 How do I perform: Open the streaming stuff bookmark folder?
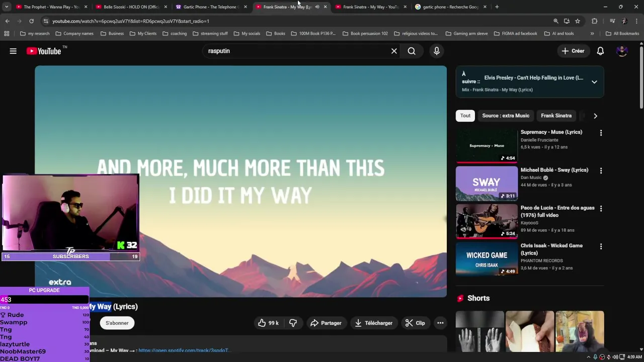[210, 34]
